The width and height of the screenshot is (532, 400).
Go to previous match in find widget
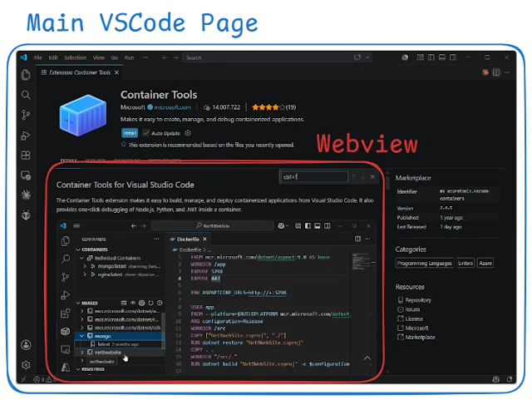pos(353,177)
